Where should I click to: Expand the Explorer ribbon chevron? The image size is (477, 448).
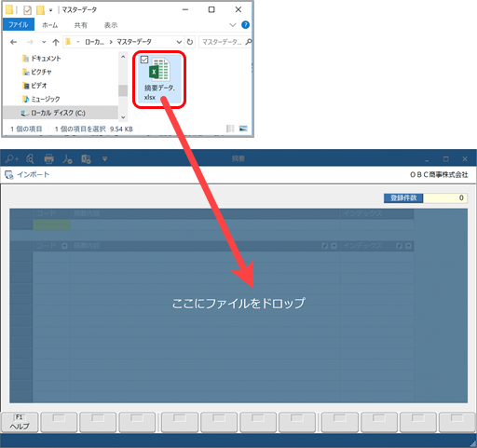click(x=233, y=25)
